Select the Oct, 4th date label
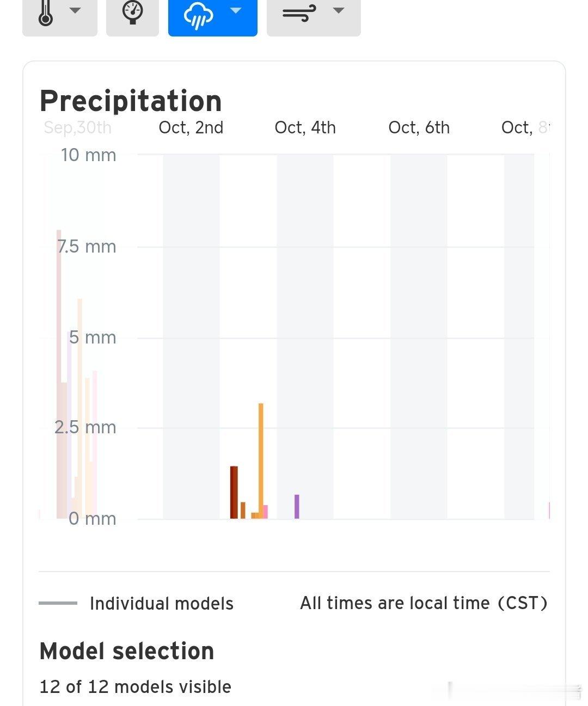The image size is (588, 706). click(305, 127)
